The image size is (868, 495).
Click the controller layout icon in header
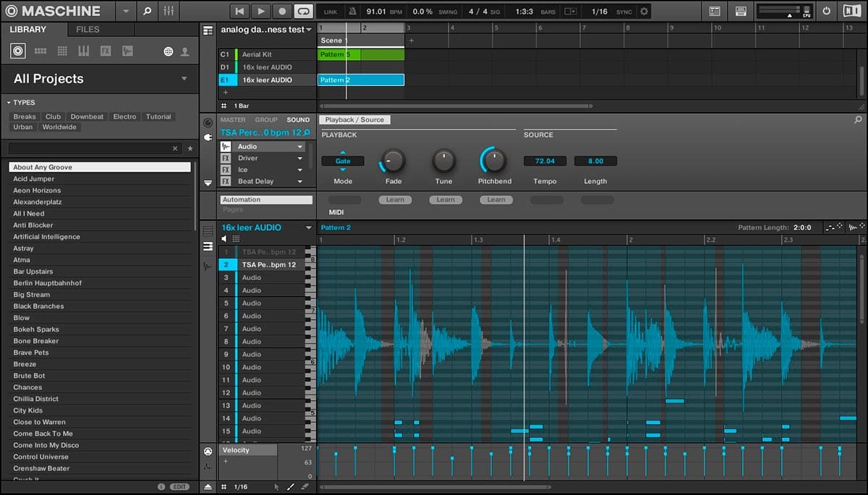click(740, 11)
